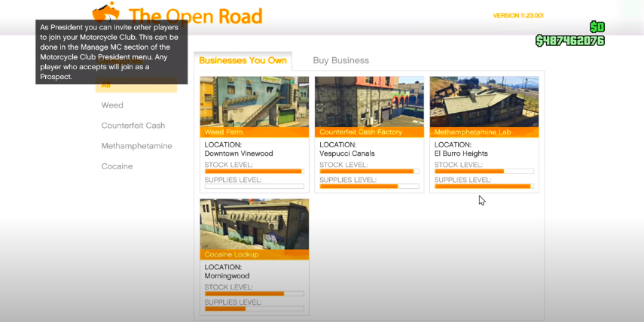This screenshot has width=644, height=322.
Task: Filter by Counterfeit Cash category
Action: coord(133,126)
